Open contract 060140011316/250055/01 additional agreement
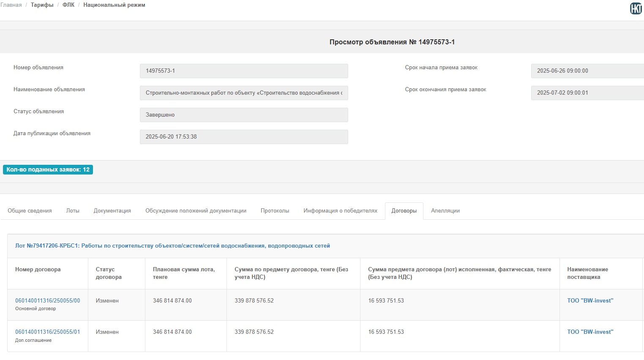 tap(47, 332)
